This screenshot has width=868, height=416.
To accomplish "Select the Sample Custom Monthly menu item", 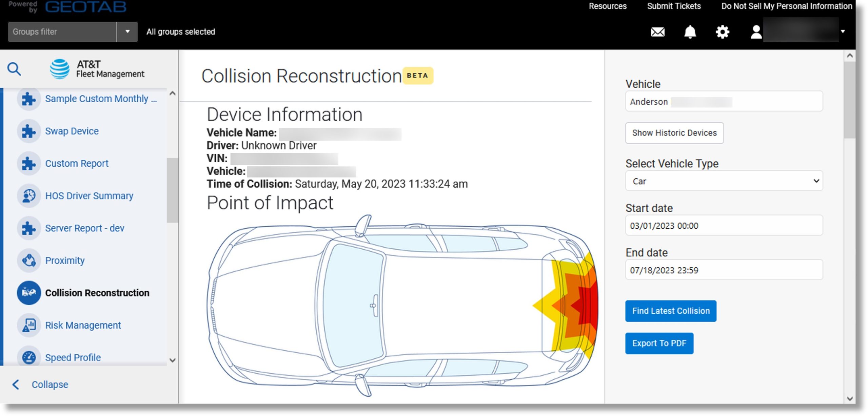I will coord(101,99).
